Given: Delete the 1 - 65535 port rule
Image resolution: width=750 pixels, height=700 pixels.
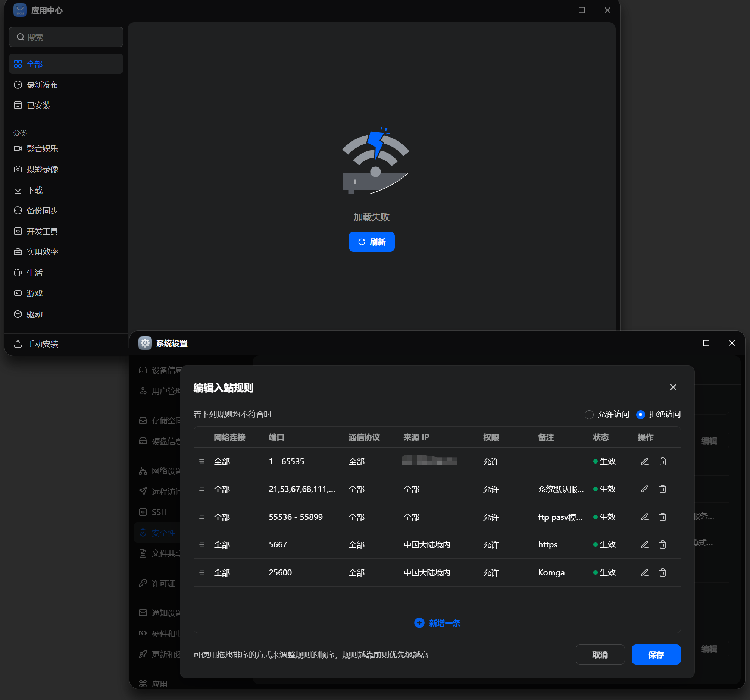Looking at the screenshot, I should 662,461.
